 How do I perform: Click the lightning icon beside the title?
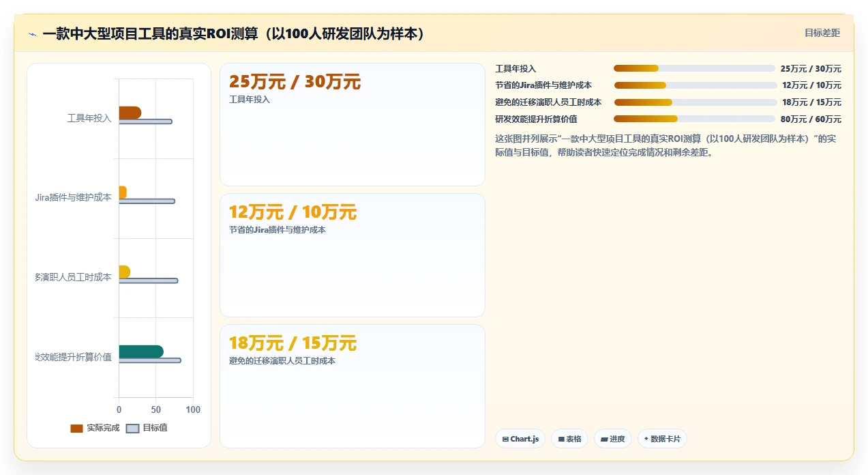point(32,33)
